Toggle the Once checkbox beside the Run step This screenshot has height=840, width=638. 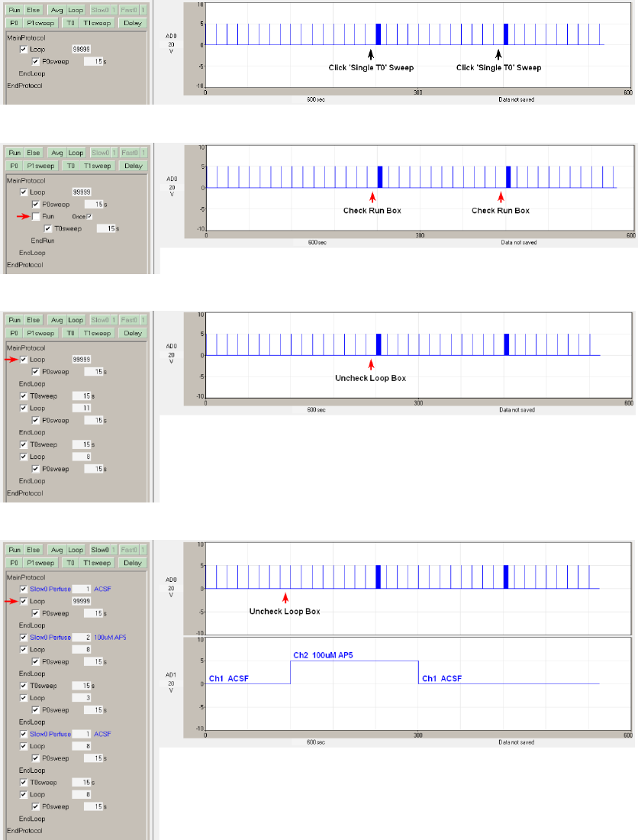pos(90,216)
